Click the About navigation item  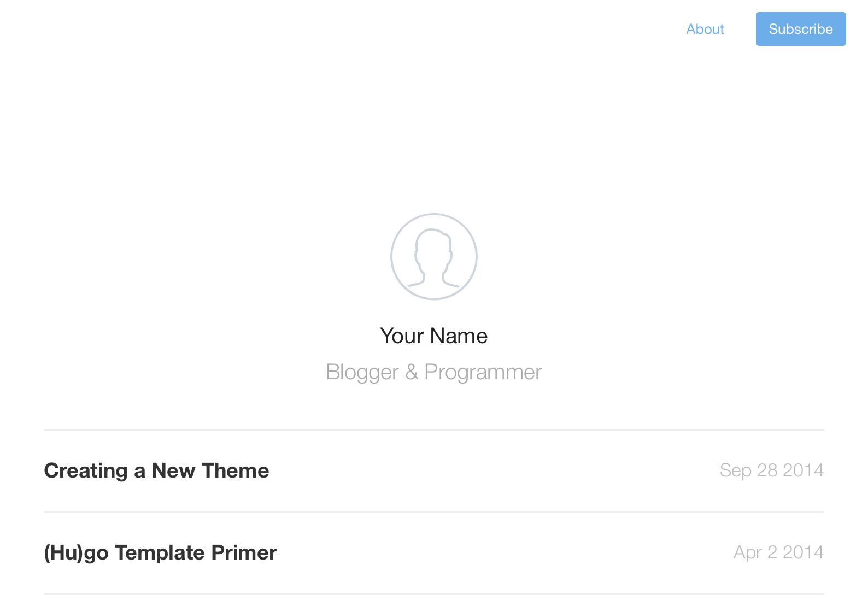click(x=705, y=29)
